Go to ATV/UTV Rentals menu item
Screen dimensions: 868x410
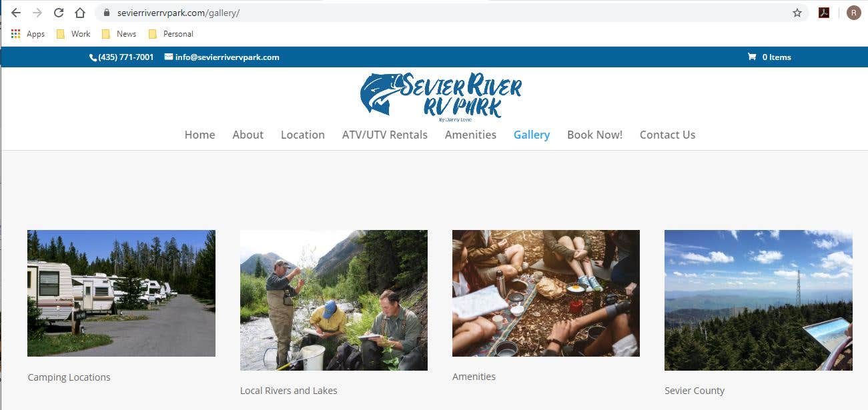tap(385, 135)
